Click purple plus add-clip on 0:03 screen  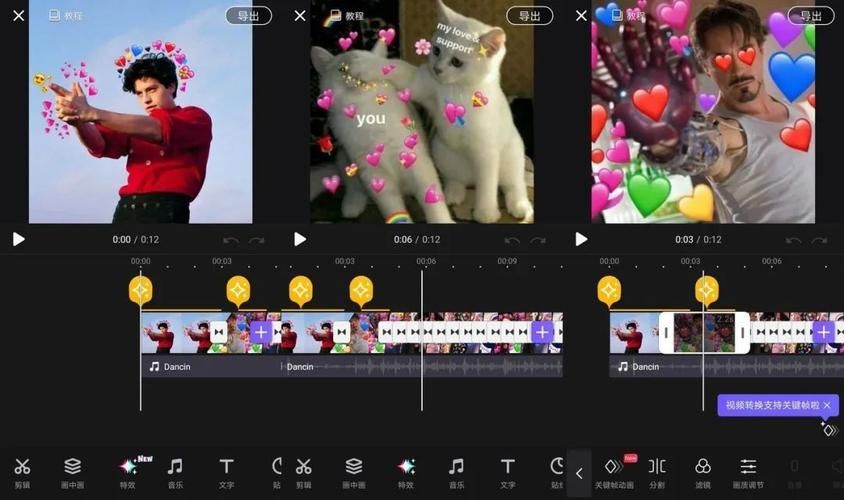(823, 333)
